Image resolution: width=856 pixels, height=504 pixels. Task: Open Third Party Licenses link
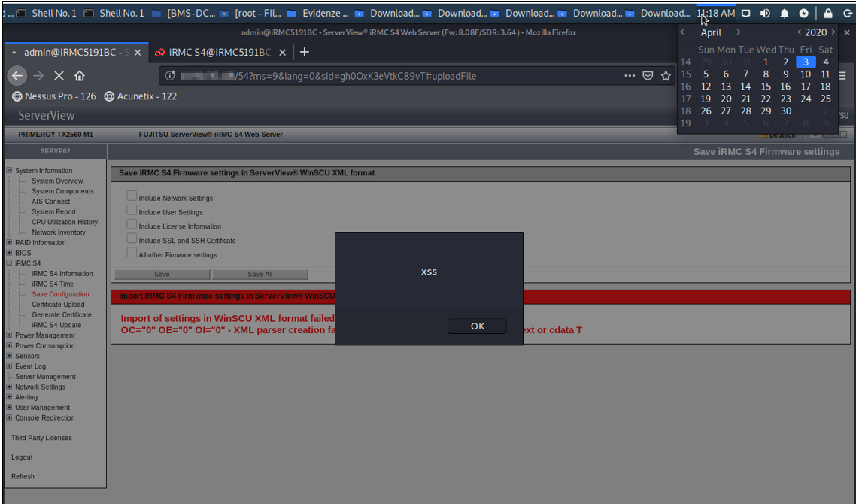[41, 438]
